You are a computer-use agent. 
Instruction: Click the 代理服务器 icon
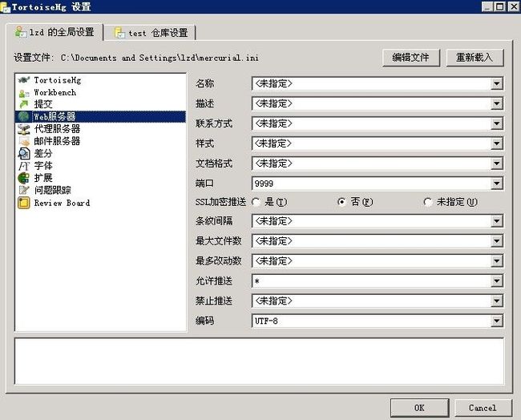pos(23,129)
